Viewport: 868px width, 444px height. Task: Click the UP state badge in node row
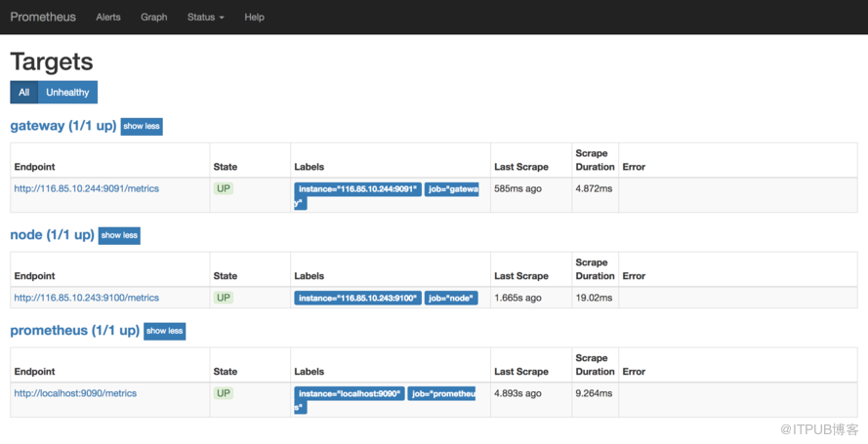coord(224,298)
